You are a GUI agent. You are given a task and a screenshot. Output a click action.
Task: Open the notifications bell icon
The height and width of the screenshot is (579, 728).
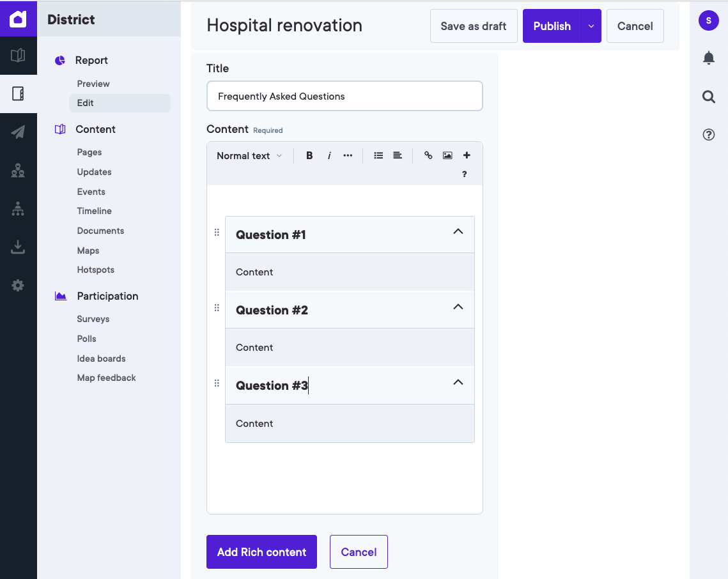click(708, 58)
